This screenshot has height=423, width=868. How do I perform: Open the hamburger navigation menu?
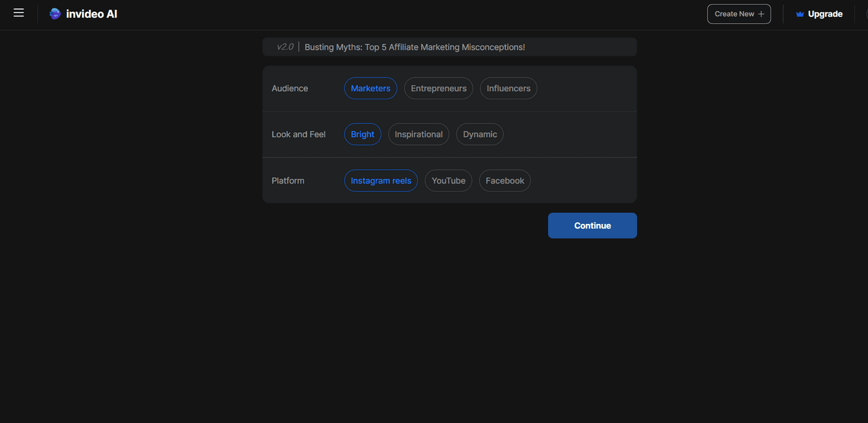[18, 12]
